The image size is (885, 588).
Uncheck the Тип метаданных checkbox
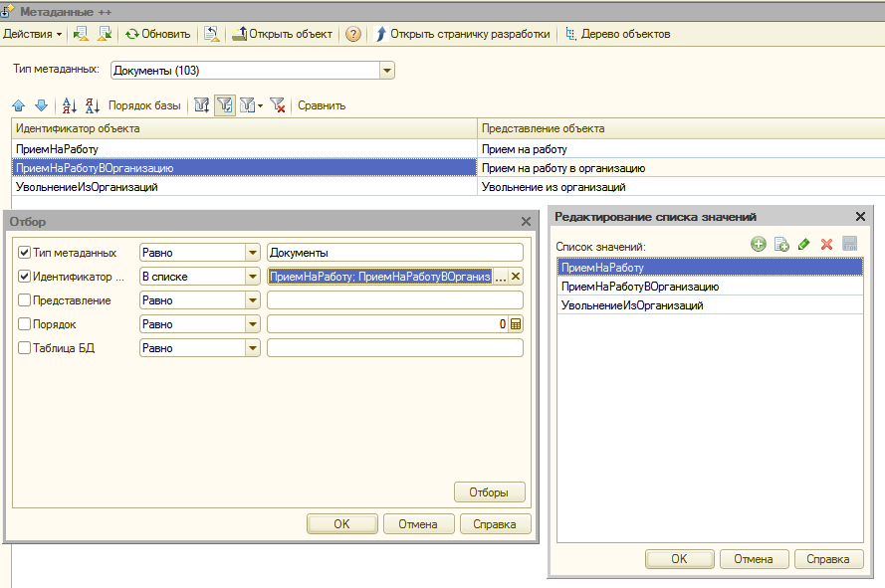24,253
